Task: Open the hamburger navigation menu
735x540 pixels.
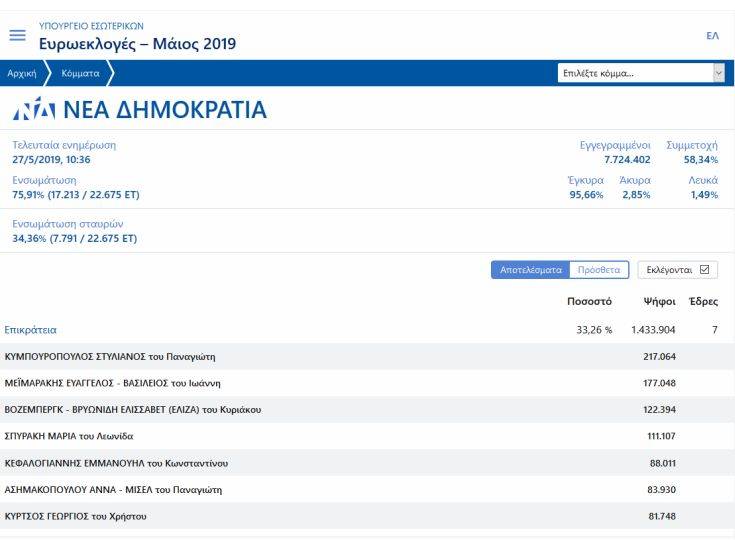Action: pos(17,35)
